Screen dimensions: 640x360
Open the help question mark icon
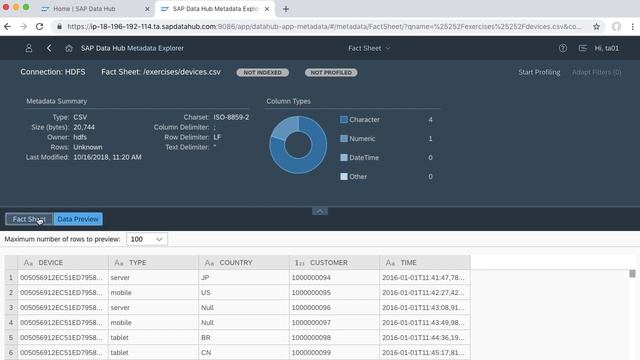(562, 48)
